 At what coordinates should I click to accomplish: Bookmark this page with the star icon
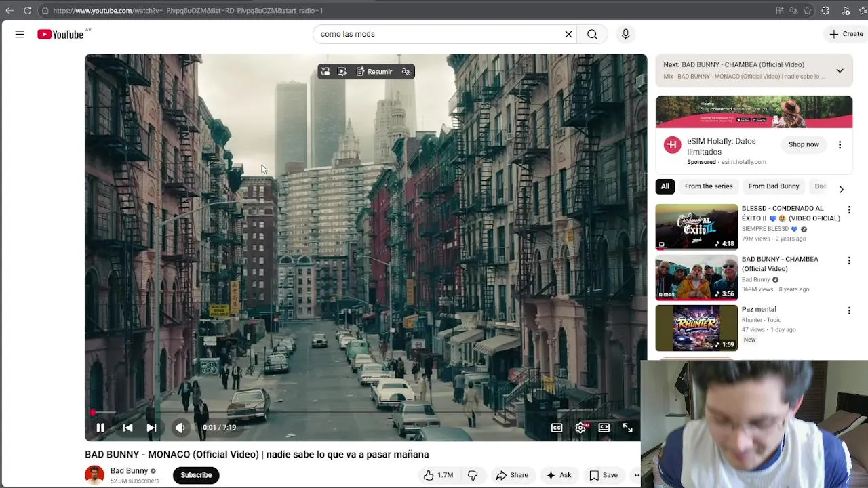point(808,11)
